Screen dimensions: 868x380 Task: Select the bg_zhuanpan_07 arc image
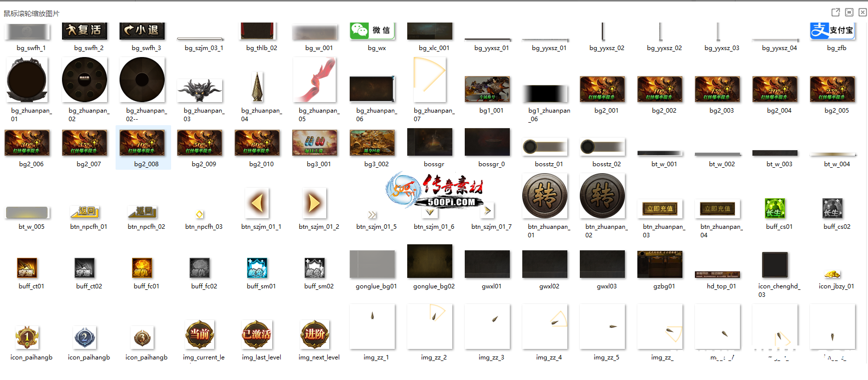tap(430, 80)
